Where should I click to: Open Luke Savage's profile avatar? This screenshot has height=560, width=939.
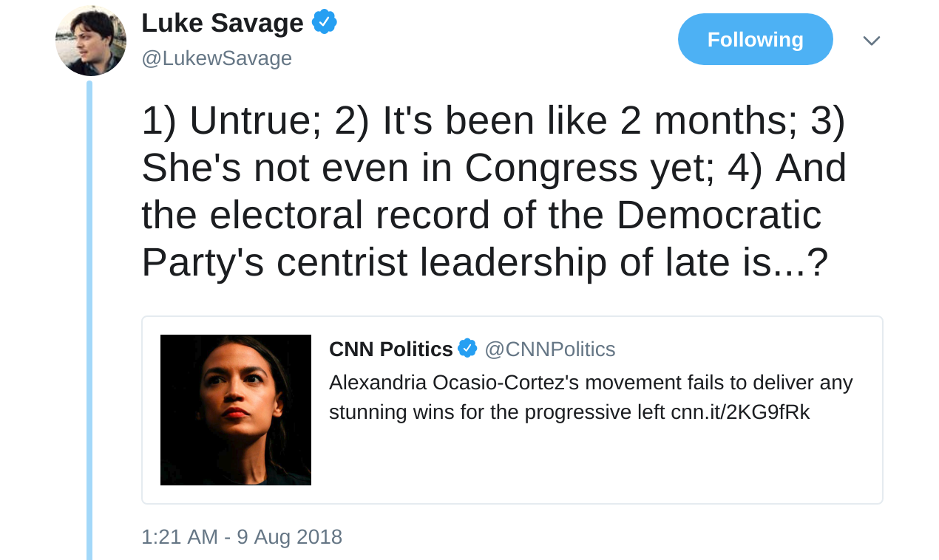(91, 41)
